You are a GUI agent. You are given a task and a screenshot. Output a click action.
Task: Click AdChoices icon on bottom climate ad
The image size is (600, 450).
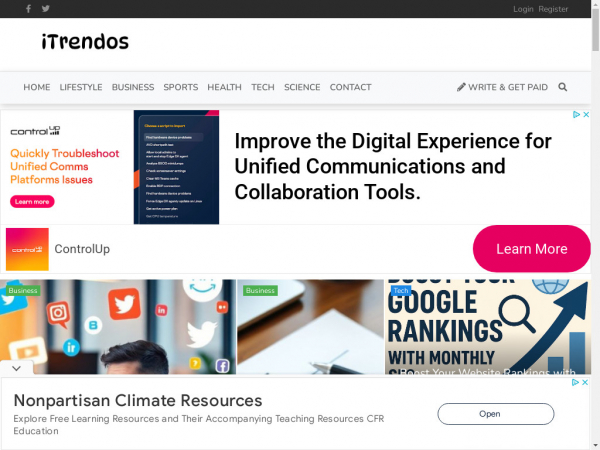pos(576,382)
